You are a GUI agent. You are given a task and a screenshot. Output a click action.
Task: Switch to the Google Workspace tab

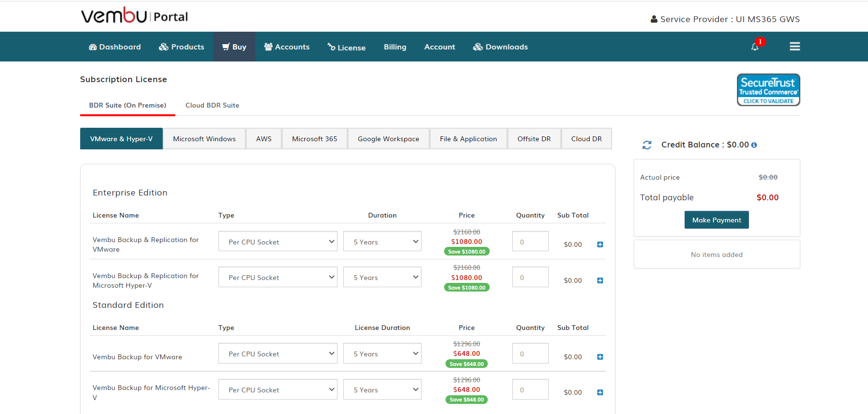coord(388,139)
